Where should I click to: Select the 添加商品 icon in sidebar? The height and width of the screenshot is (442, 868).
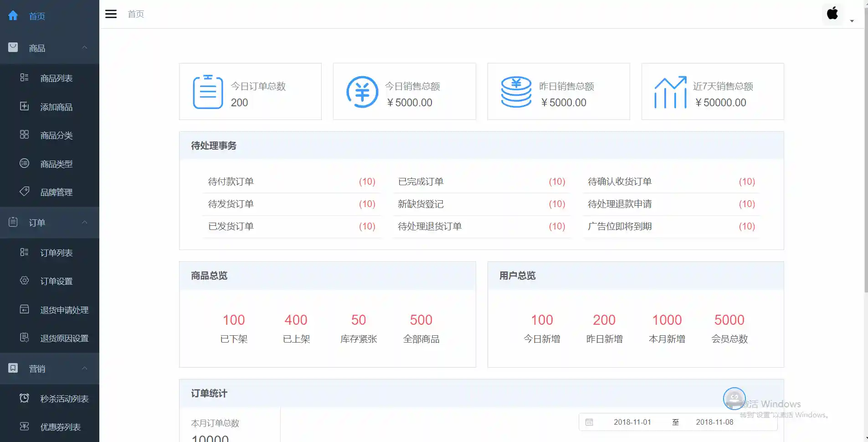click(24, 106)
